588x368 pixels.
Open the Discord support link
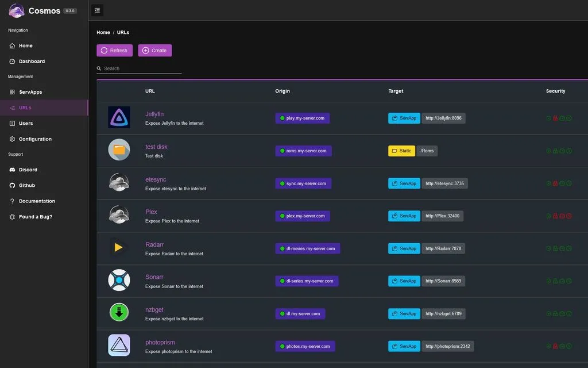click(28, 170)
